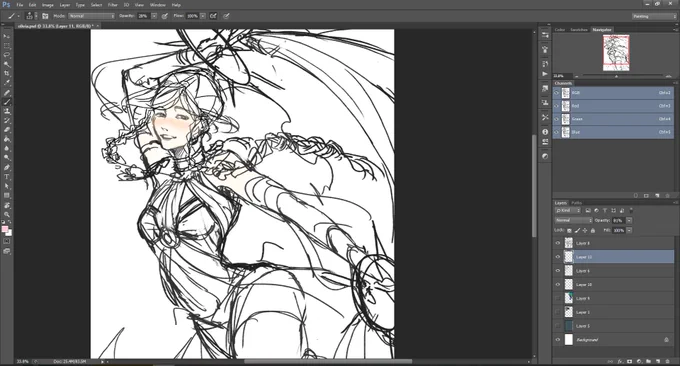The height and width of the screenshot is (366, 680).
Task: Open the Filter menu
Action: tap(112, 5)
